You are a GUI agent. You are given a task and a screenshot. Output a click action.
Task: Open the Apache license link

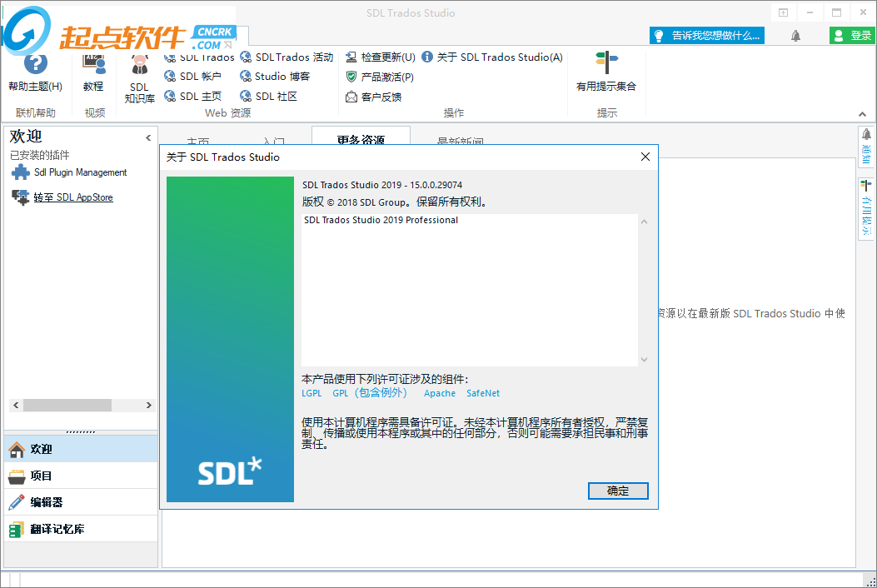point(440,393)
